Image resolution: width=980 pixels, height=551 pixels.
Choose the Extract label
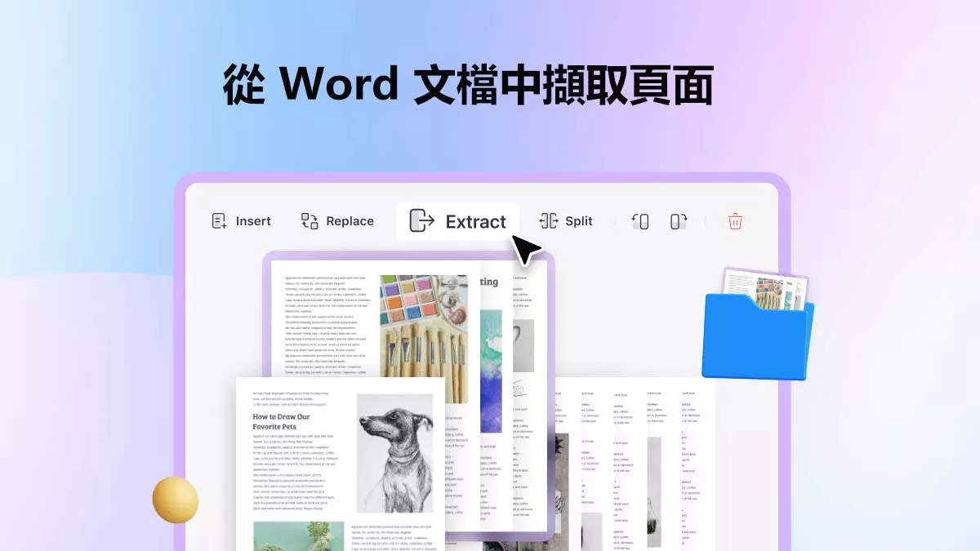(475, 222)
